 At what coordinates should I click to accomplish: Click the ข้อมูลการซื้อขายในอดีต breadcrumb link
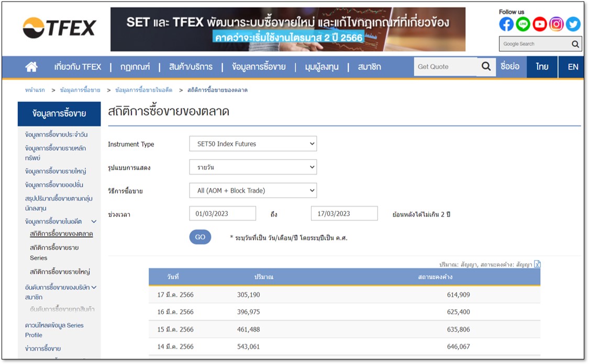[143, 90]
